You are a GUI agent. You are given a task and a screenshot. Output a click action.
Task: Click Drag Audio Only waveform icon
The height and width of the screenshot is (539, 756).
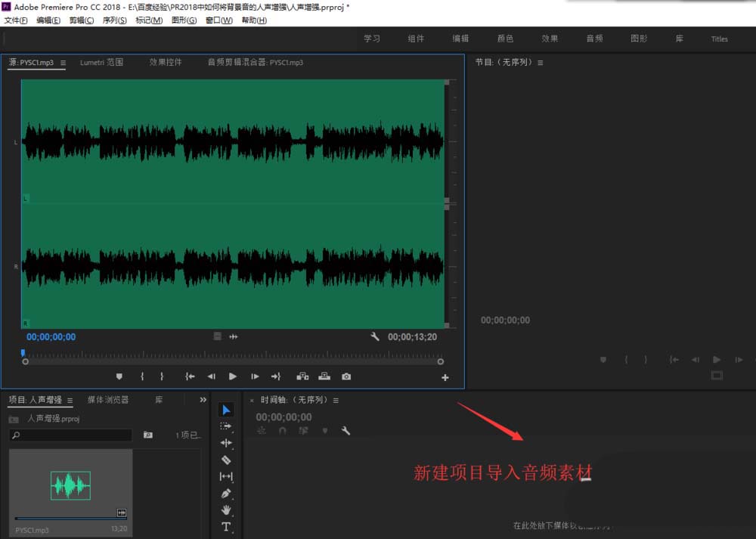[x=234, y=336]
